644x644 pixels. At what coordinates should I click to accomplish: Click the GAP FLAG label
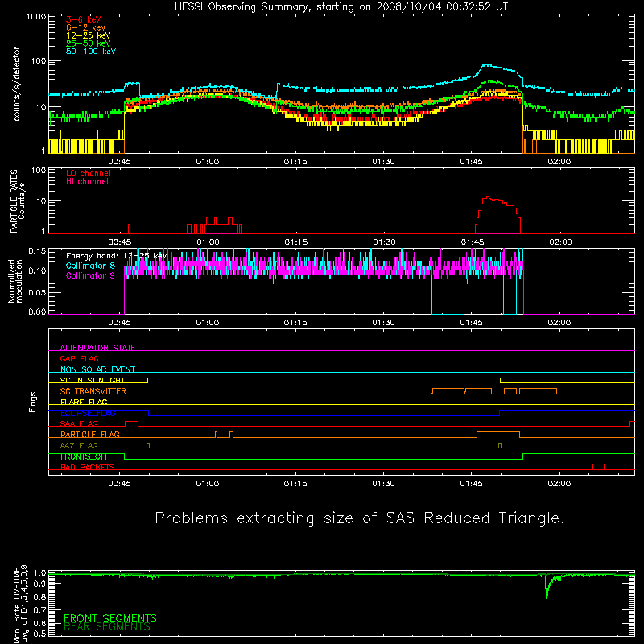79,358
